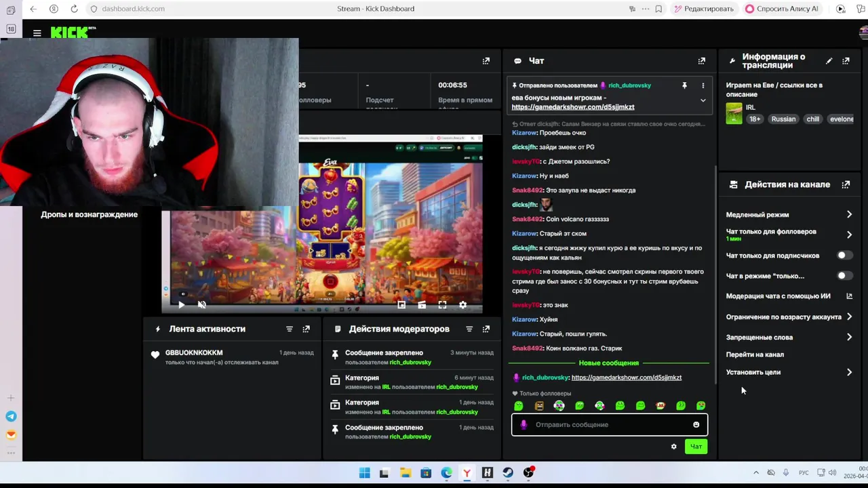Toggle subscribers-only chat

pos(844,256)
